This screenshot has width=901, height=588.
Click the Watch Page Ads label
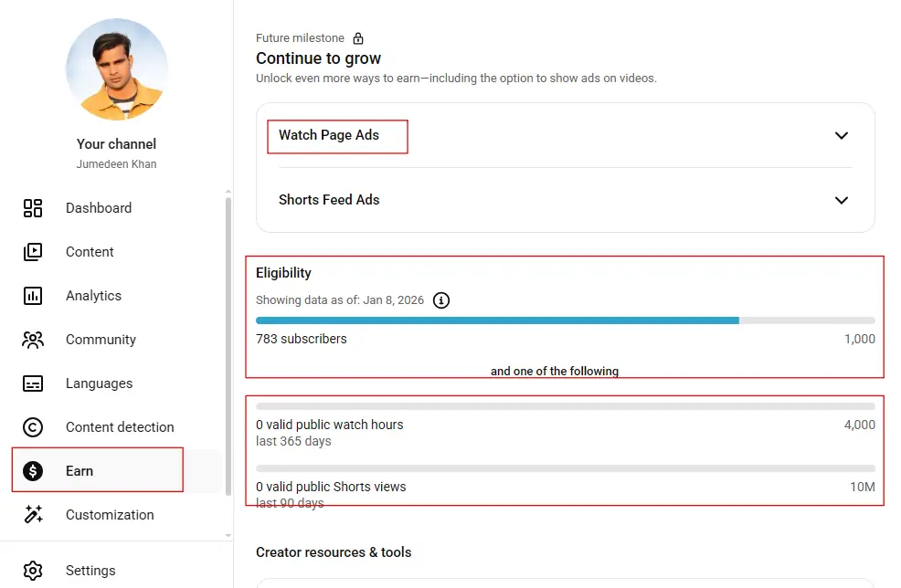pyautogui.click(x=329, y=135)
